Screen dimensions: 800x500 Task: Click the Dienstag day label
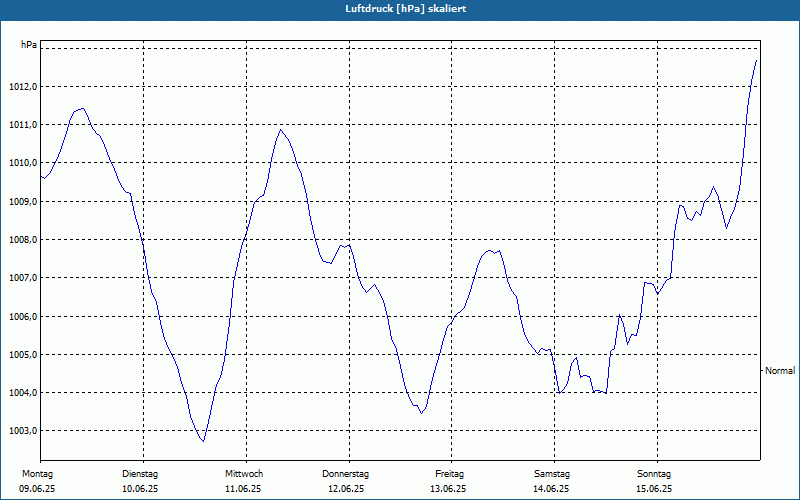pos(140,474)
